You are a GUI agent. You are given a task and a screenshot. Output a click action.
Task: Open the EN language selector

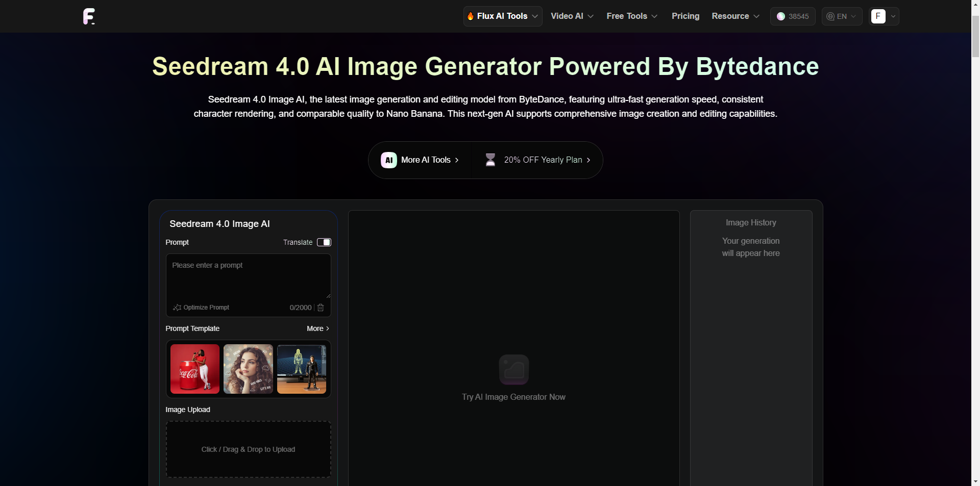pyautogui.click(x=842, y=16)
